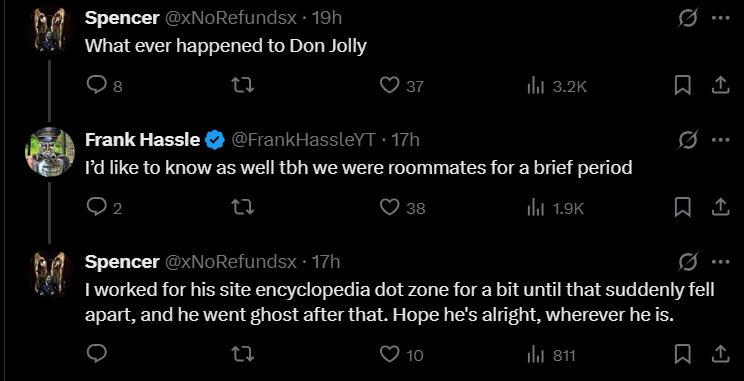Viewport: 744px width, 381px height.
Task: Retweet Frank Hassle's reply
Action: [x=242, y=208]
